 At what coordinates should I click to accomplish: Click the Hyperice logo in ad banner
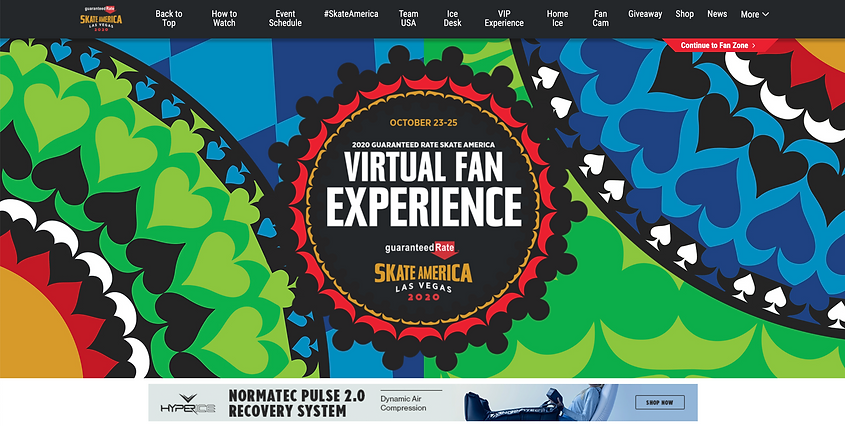pos(188,404)
